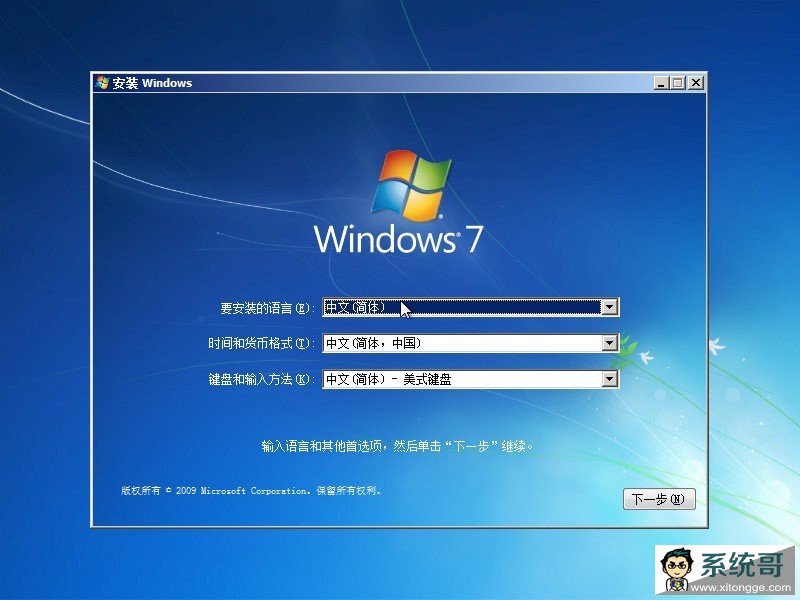Minimize the 安装 Windows window
This screenshot has height=600, width=800.
[661, 83]
